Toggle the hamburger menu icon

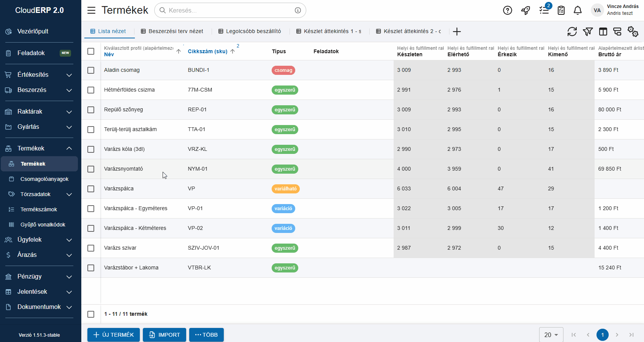(92, 10)
